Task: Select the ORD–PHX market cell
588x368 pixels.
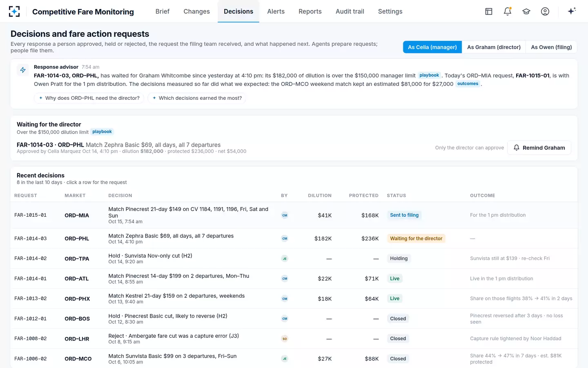Action: click(77, 299)
